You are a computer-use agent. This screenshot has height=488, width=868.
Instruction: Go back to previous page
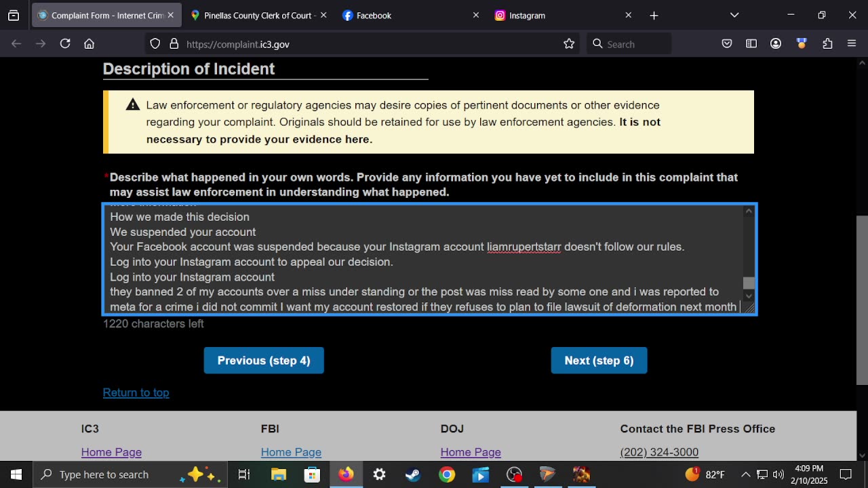[16, 43]
